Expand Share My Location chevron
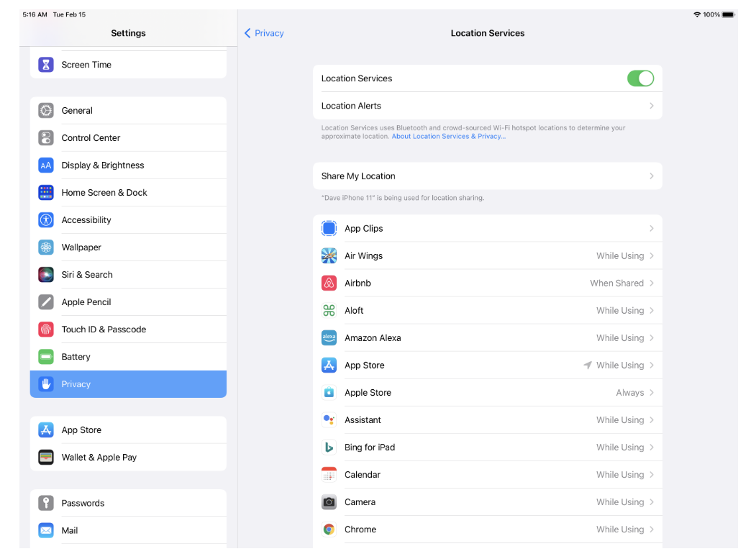Screen dimensions: 756x554 (651, 176)
